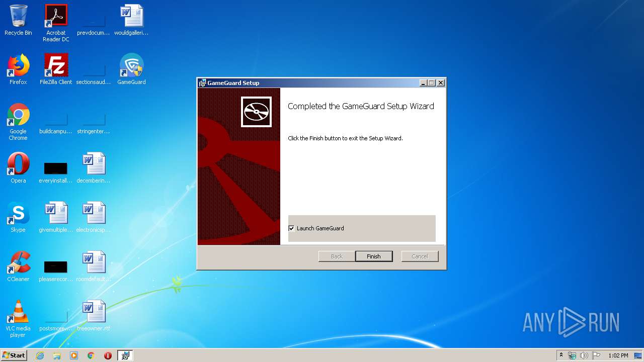Open the Recycle Bin desktop icon
This screenshot has height=362, width=644.
(18, 20)
